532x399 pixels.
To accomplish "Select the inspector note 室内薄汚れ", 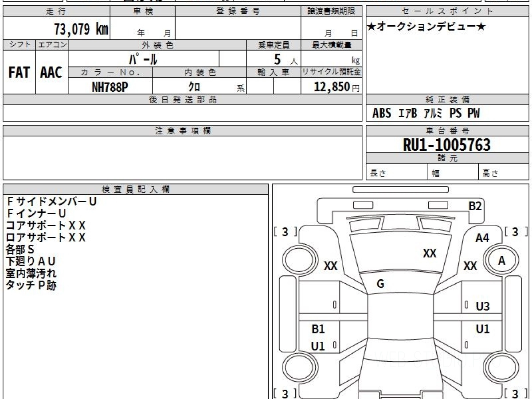I will coord(31,273).
